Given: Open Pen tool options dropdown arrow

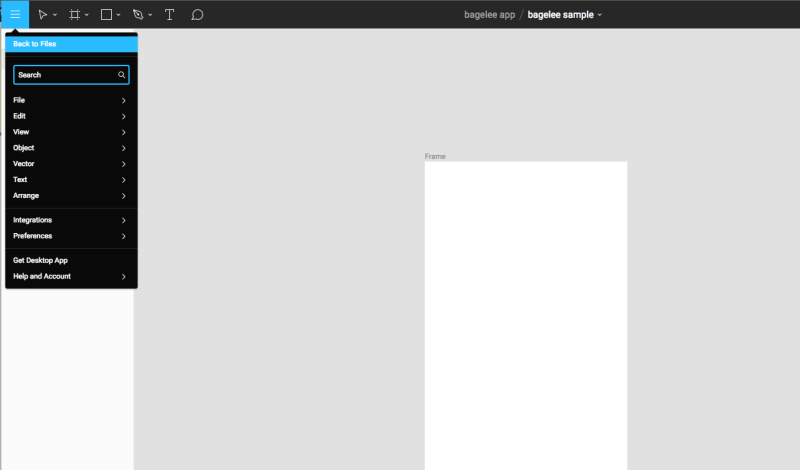Looking at the screenshot, I should pos(150,15).
